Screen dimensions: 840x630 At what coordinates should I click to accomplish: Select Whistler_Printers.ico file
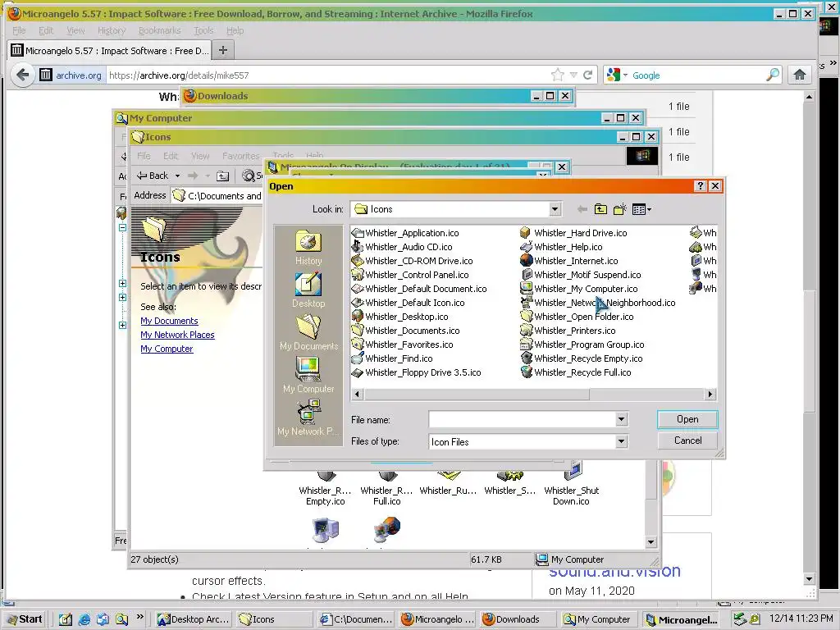[568, 331]
